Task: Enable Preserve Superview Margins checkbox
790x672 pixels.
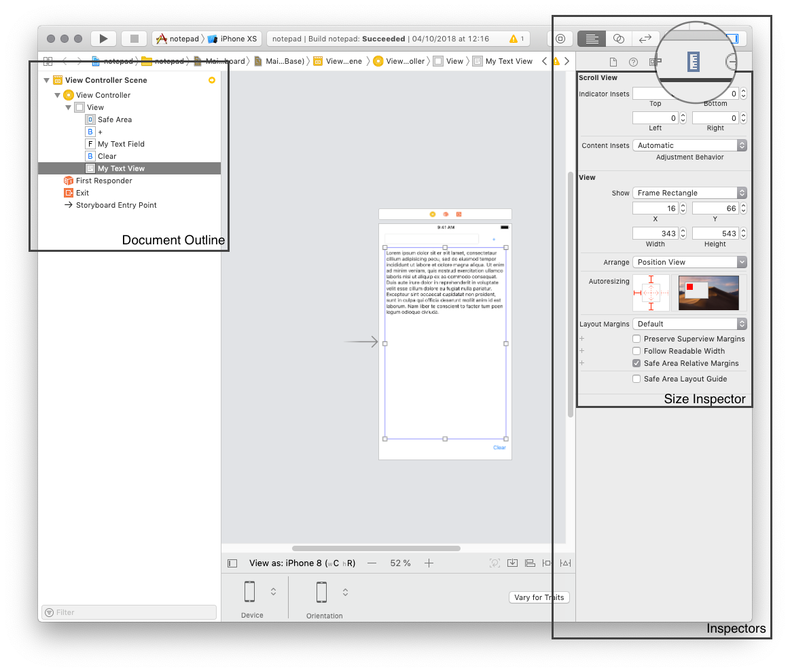Action: (636, 339)
